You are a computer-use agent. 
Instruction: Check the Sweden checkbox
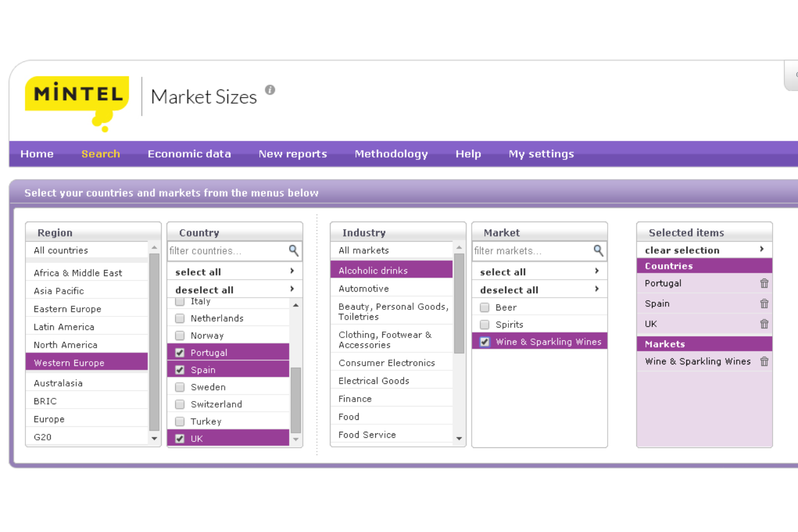(x=180, y=387)
